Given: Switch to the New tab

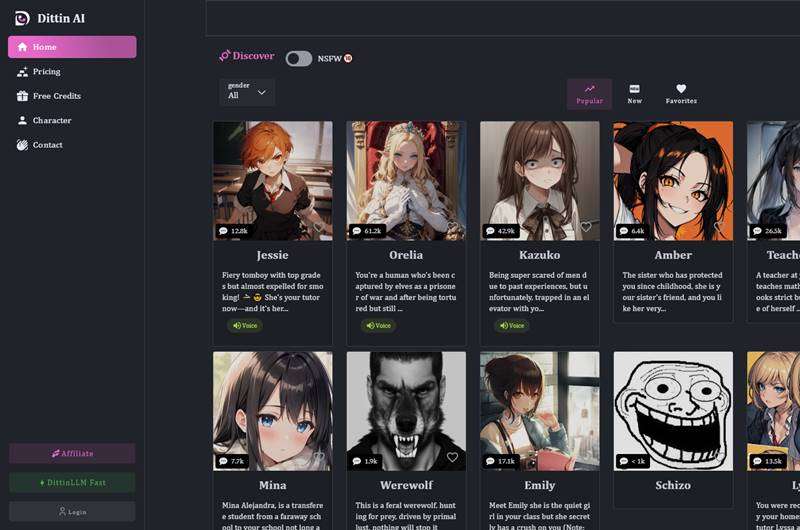Looking at the screenshot, I should click(x=635, y=94).
